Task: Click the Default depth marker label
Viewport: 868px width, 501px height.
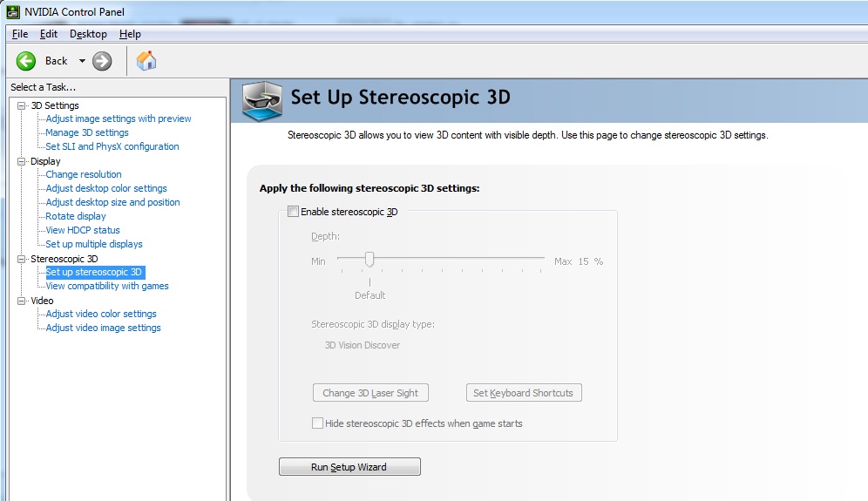Action: [x=370, y=295]
